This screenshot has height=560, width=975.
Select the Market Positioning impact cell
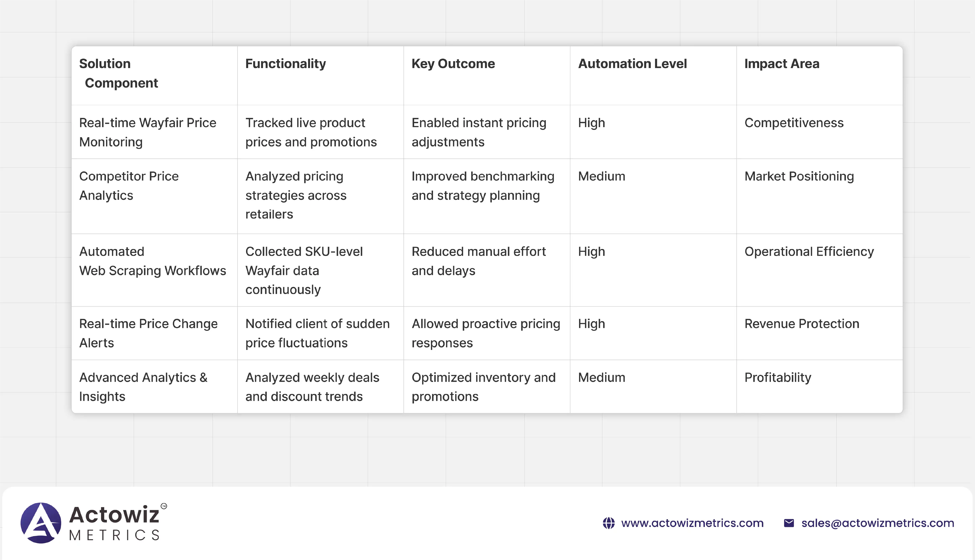(x=799, y=176)
